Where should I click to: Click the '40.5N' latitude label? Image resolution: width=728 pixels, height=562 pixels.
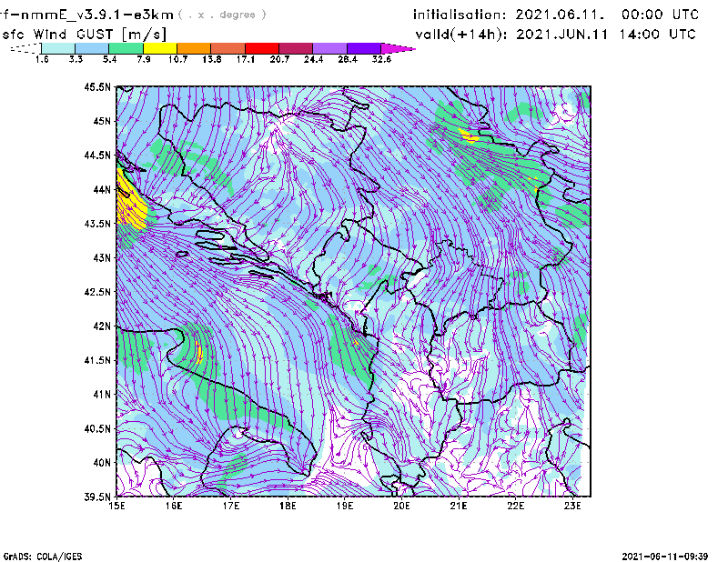pos(97,428)
